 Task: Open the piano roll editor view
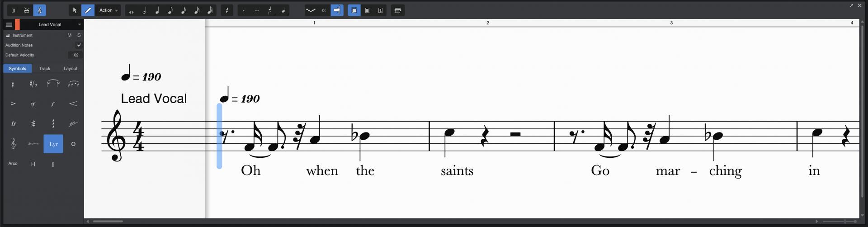tap(14, 10)
